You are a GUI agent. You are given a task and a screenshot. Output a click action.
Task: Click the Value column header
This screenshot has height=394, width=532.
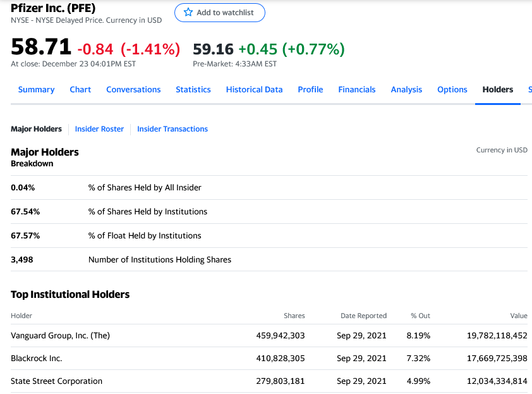[x=519, y=316]
